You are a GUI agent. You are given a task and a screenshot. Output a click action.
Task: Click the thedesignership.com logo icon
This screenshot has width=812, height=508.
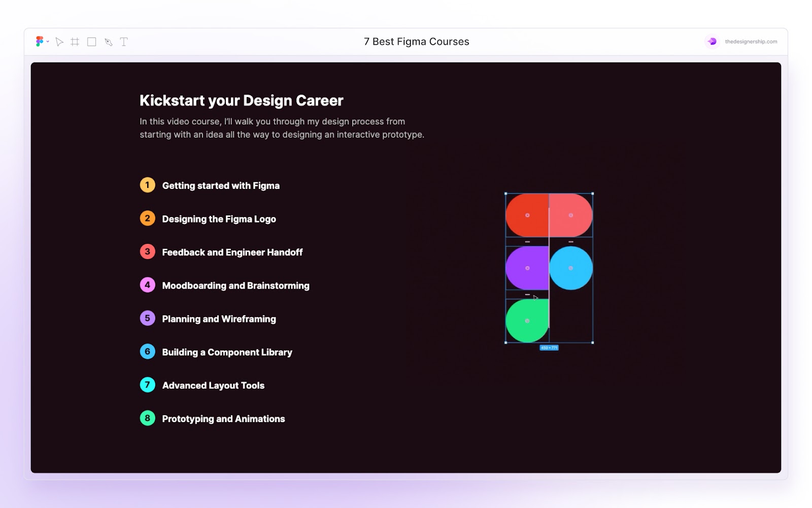[x=713, y=41]
